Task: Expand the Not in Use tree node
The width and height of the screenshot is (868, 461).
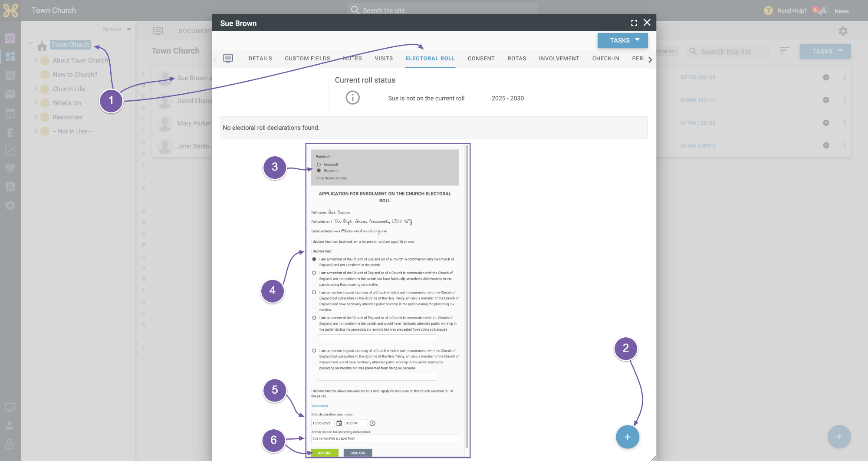Action: (36, 131)
